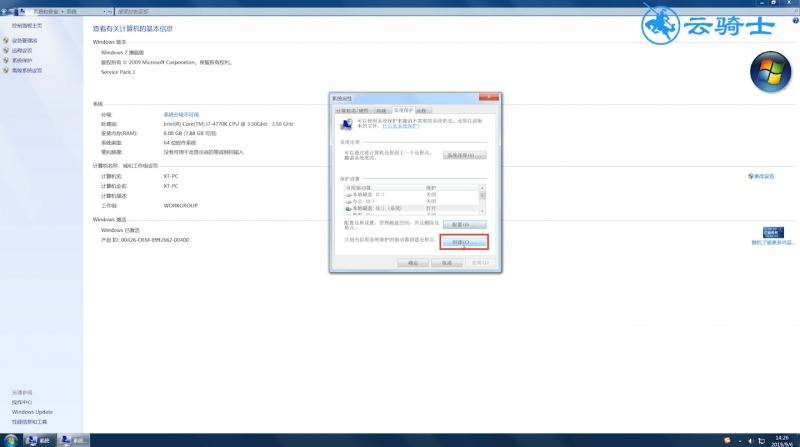800x447 pixels.
Task: Click the shield icon beside 远程设置
Action: click(6, 51)
